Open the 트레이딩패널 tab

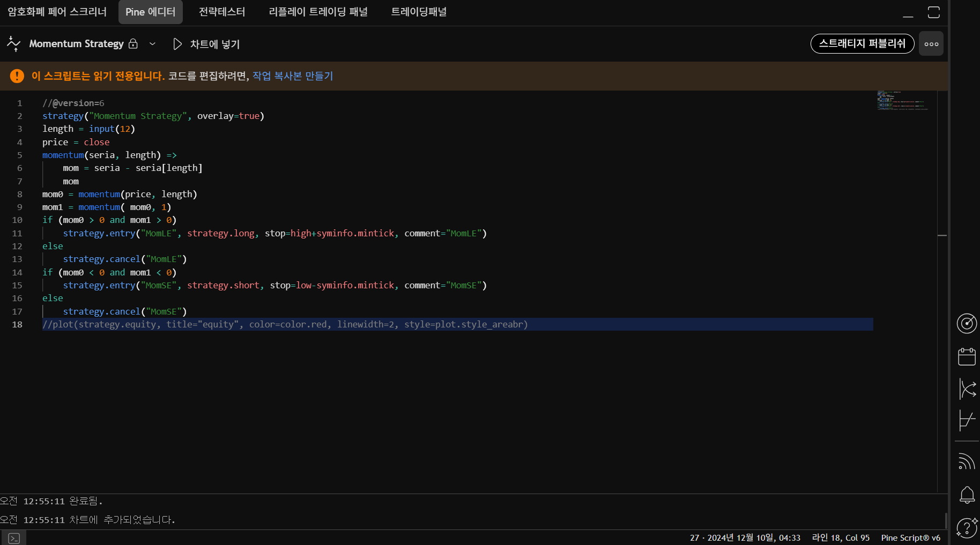pyautogui.click(x=419, y=12)
